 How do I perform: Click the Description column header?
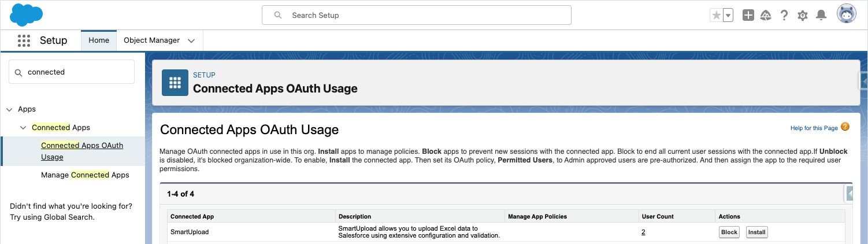(x=355, y=216)
